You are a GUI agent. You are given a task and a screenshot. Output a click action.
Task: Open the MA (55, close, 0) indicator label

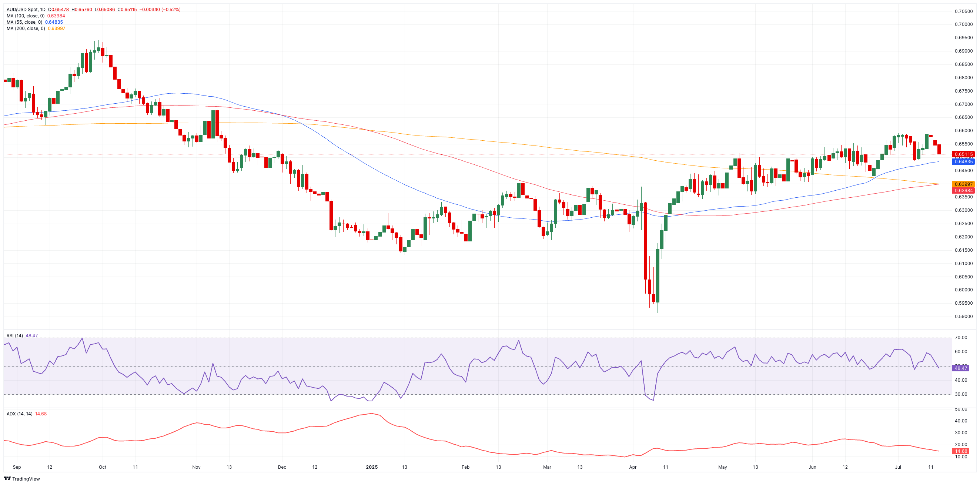(24, 22)
